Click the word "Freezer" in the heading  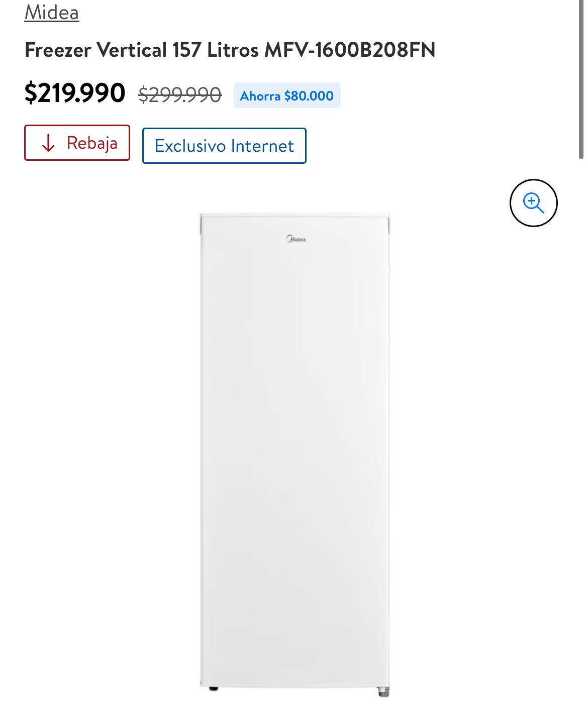point(58,50)
